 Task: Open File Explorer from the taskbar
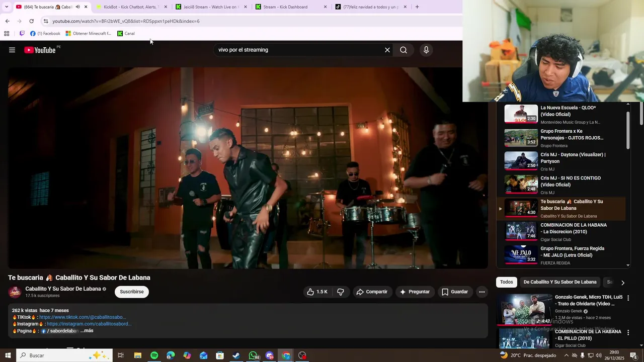click(137, 355)
